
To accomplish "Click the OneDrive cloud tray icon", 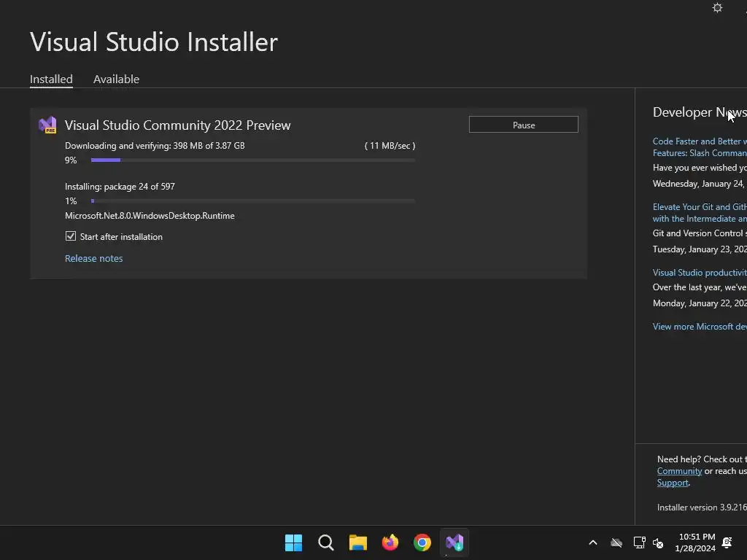I will coord(616,542).
